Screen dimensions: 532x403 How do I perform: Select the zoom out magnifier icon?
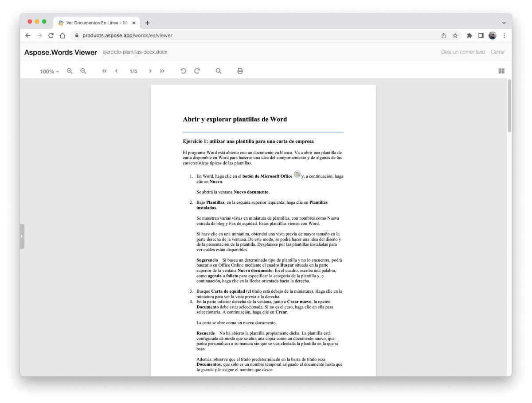pos(83,71)
